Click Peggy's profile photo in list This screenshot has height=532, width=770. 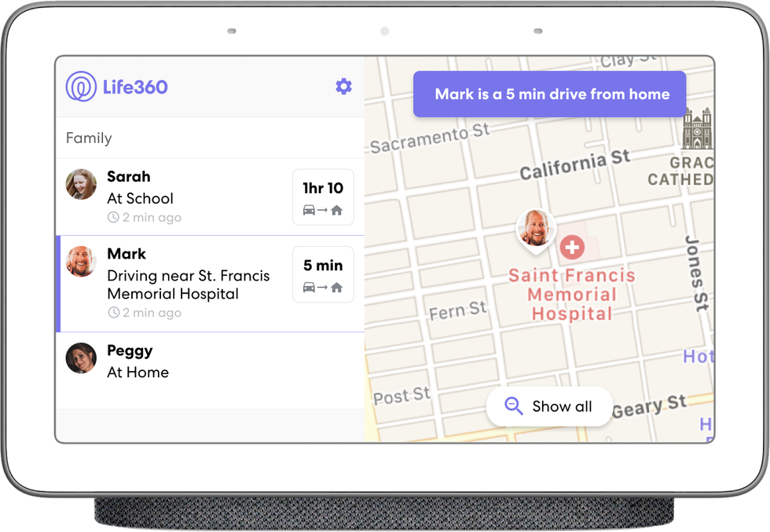tap(81, 358)
